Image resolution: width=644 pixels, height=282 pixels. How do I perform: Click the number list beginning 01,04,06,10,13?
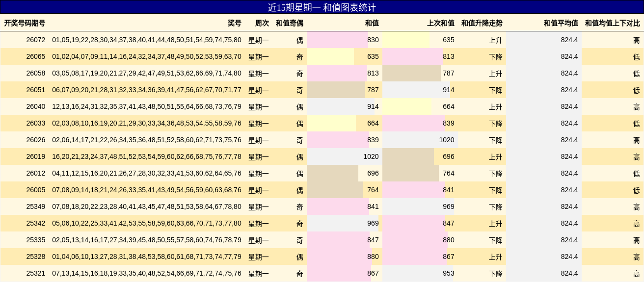pos(147,256)
